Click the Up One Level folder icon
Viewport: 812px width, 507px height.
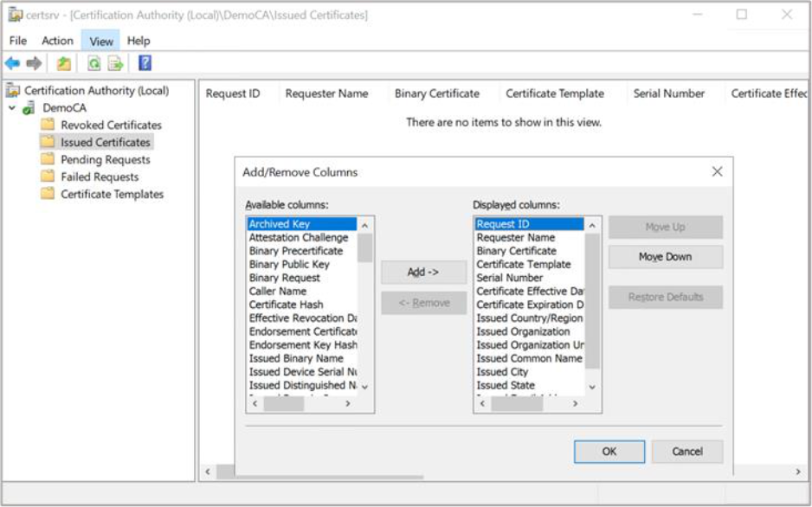tap(64, 63)
